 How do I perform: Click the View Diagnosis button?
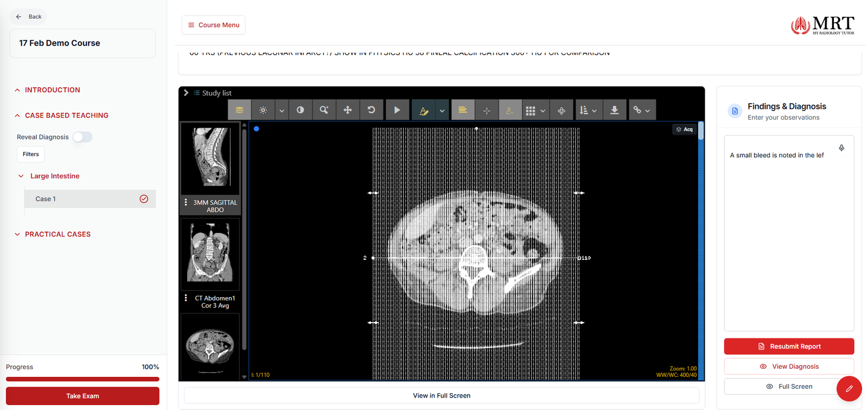789,366
